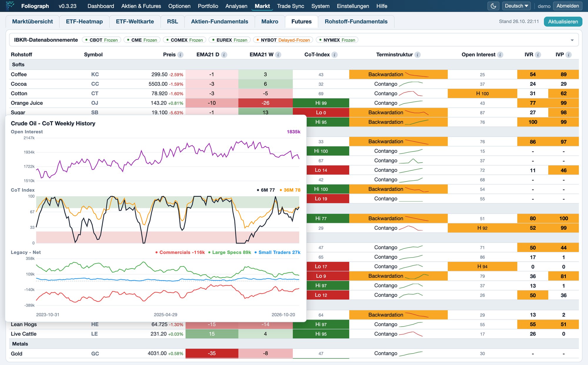Click the NYBOT Delayed-Frozen badge
Screen dimensions: 588x365
pyautogui.click(x=283, y=40)
